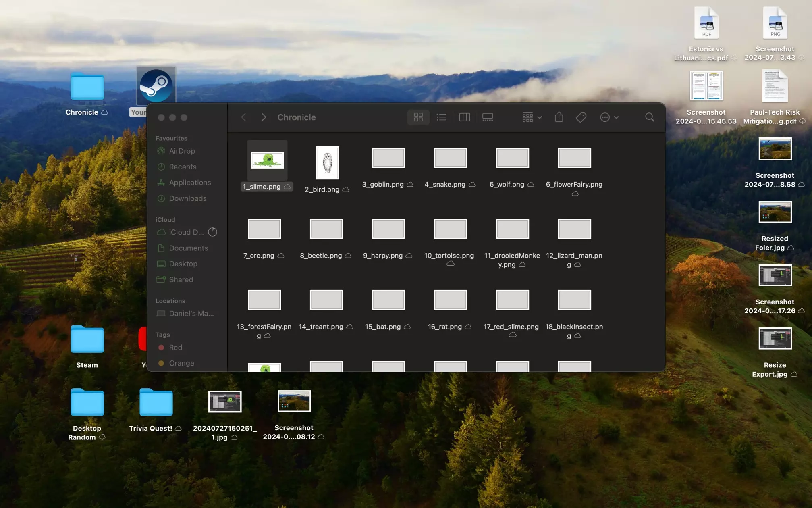Viewport: 812px width, 508px height.
Task: Click the Red tag dot
Action: point(161,348)
